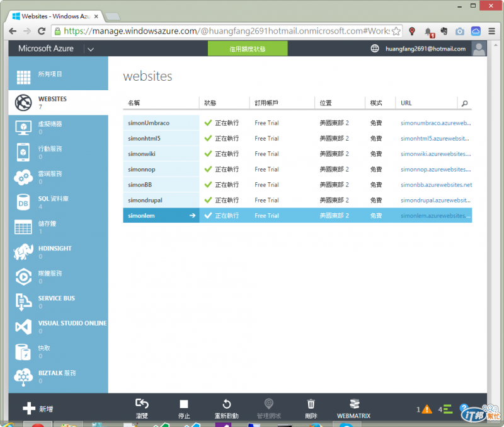Open the SQL 資料庫 DB icon
The width and height of the screenshot is (504, 427).
(x=23, y=202)
